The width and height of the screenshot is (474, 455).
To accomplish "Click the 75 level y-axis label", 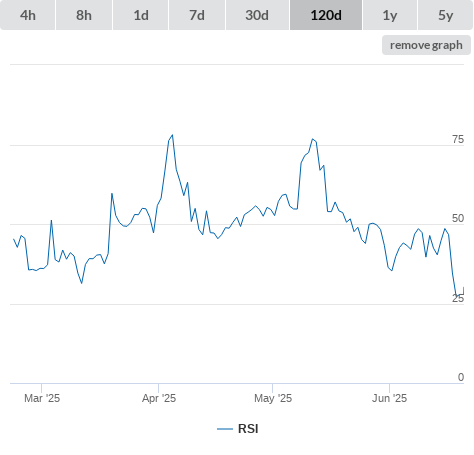I will pyautogui.click(x=458, y=139).
